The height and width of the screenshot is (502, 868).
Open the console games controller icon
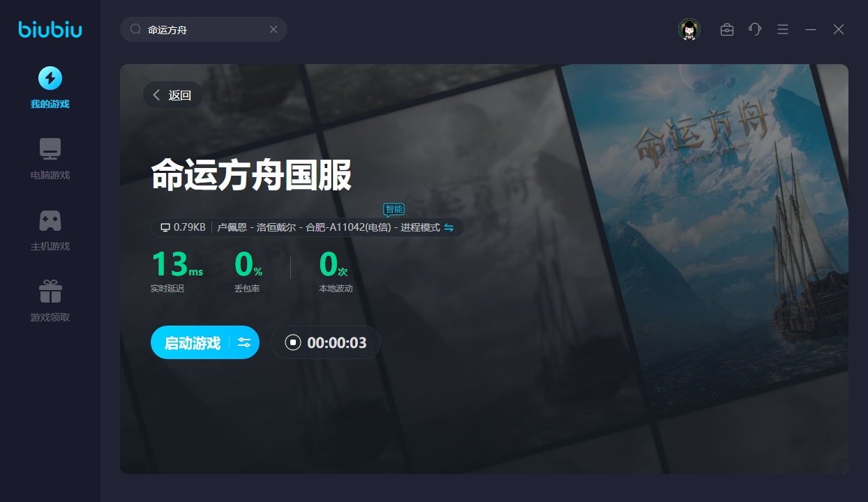click(x=50, y=220)
